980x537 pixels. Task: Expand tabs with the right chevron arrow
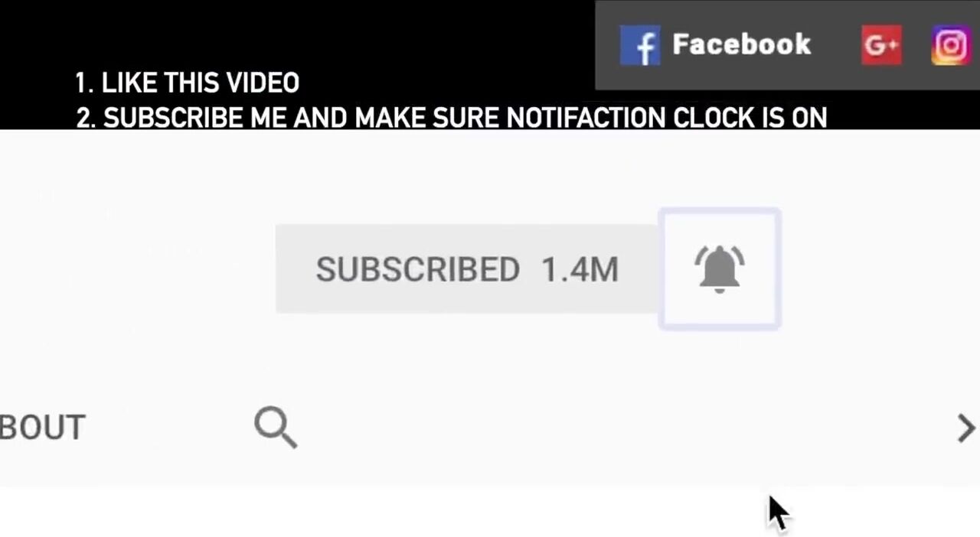(x=966, y=428)
